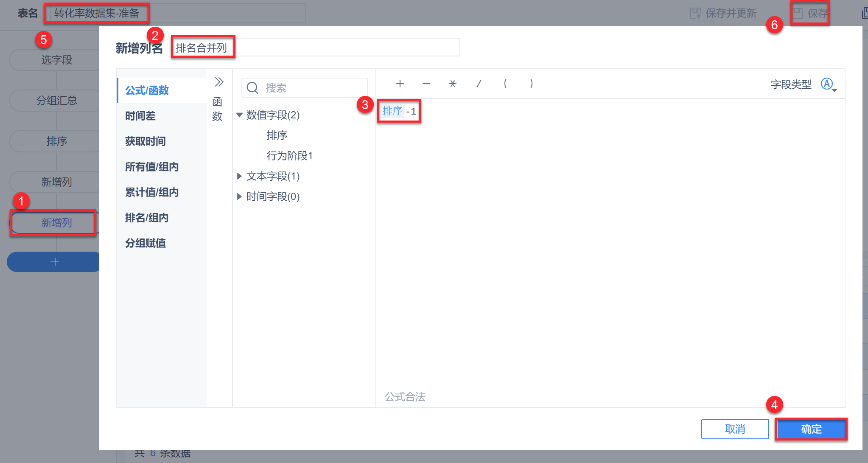The height and width of the screenshot is (463, 868).
Task: Insert a right parenthesis
Action: tap(532, 84)
